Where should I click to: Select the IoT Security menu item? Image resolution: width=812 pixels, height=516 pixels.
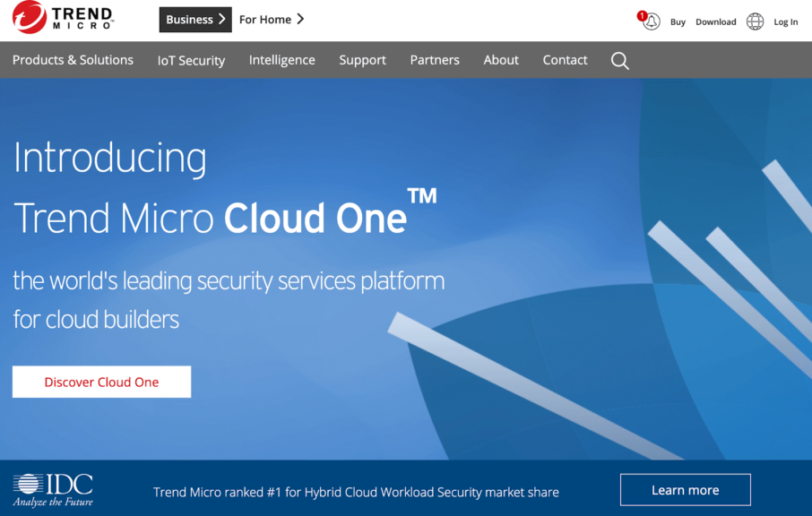coord(191,60)
